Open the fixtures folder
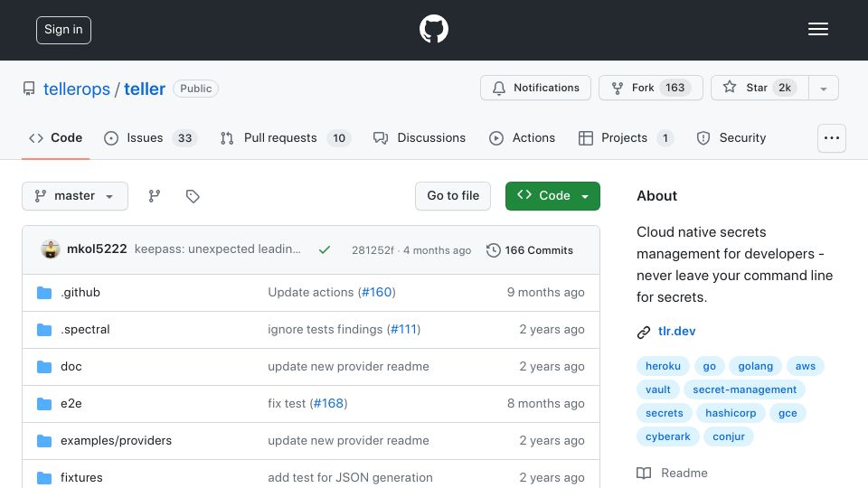This screenshot has width=868, height=488. (x=81, y=477)
